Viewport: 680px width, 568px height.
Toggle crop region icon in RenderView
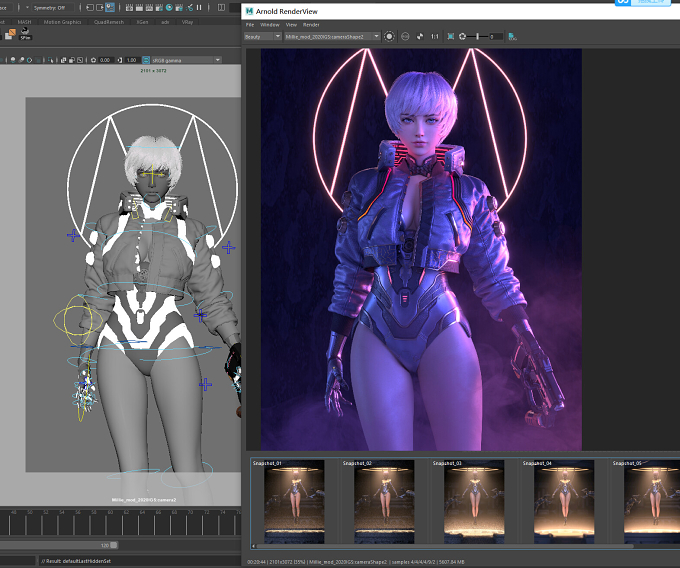(451, 37)
